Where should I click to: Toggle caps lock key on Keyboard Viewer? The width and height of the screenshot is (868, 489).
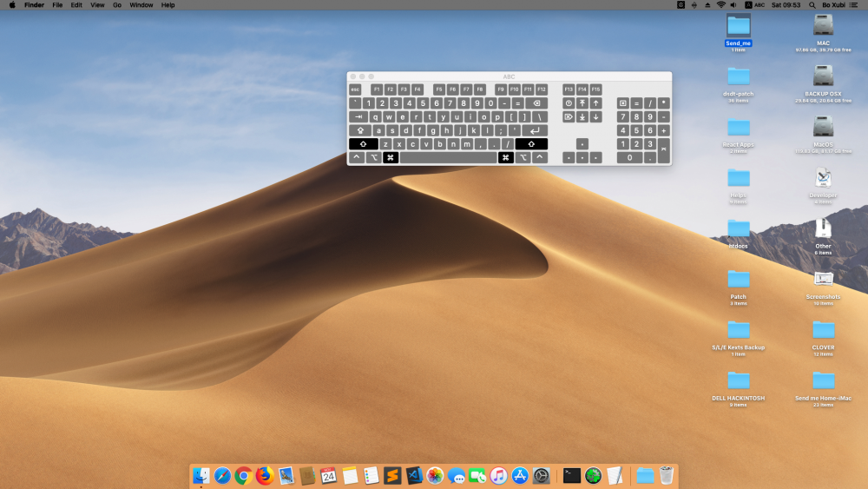(360, 130)
